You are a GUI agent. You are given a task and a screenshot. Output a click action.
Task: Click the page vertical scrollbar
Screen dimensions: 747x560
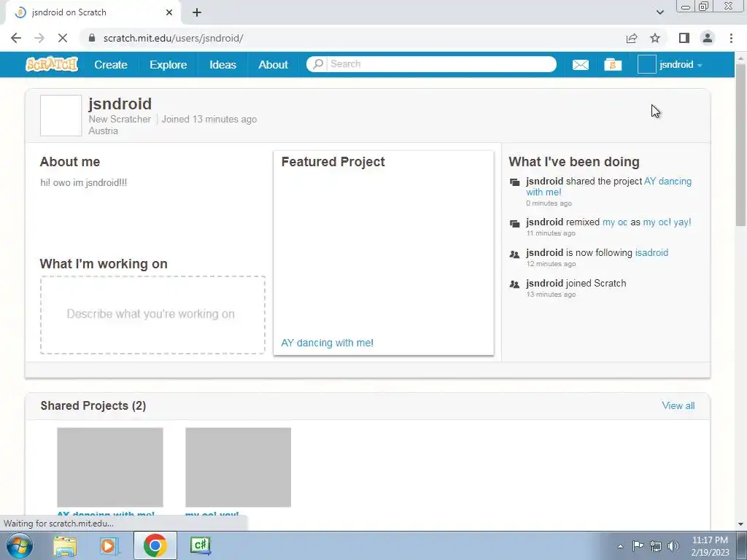[740, 145]
